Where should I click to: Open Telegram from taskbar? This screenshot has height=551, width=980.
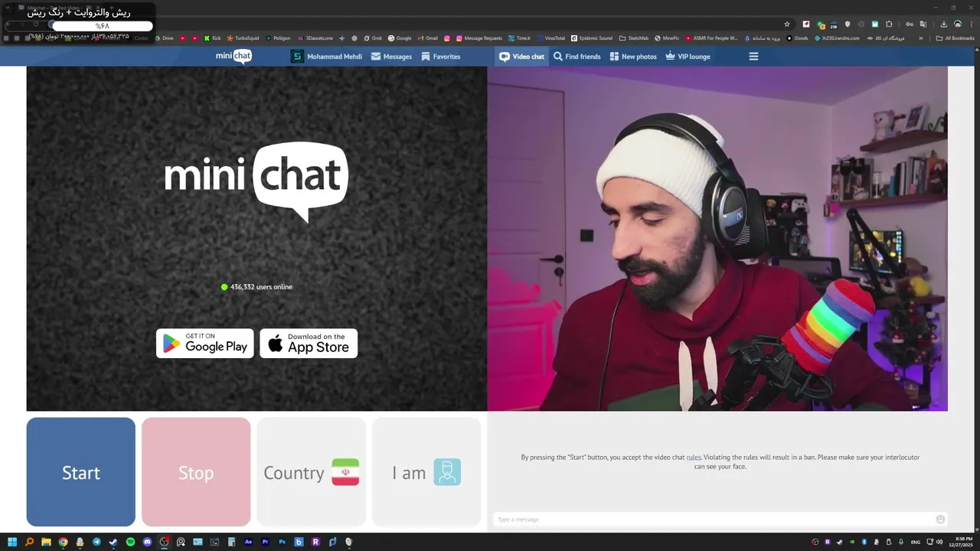[x=96, y=542]
